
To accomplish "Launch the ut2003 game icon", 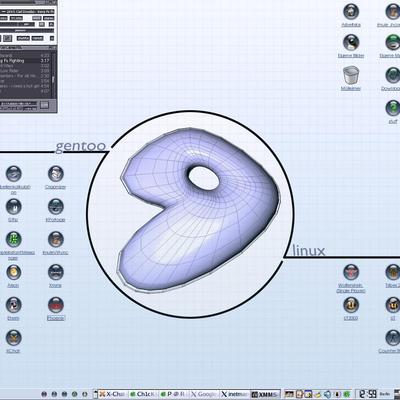I will click(x=351, y=305).
